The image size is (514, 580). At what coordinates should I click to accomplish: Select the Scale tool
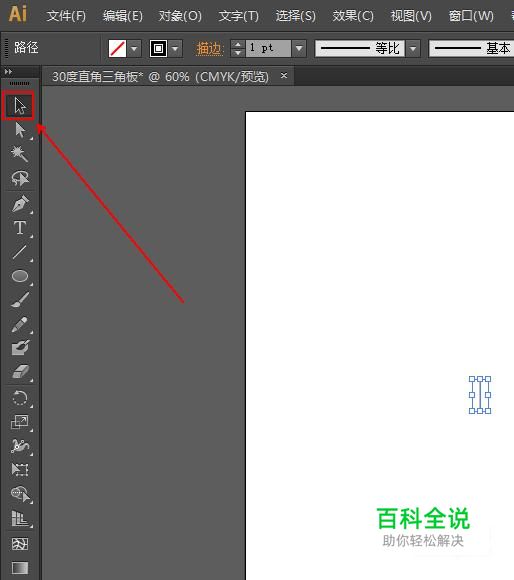point(20,422)
